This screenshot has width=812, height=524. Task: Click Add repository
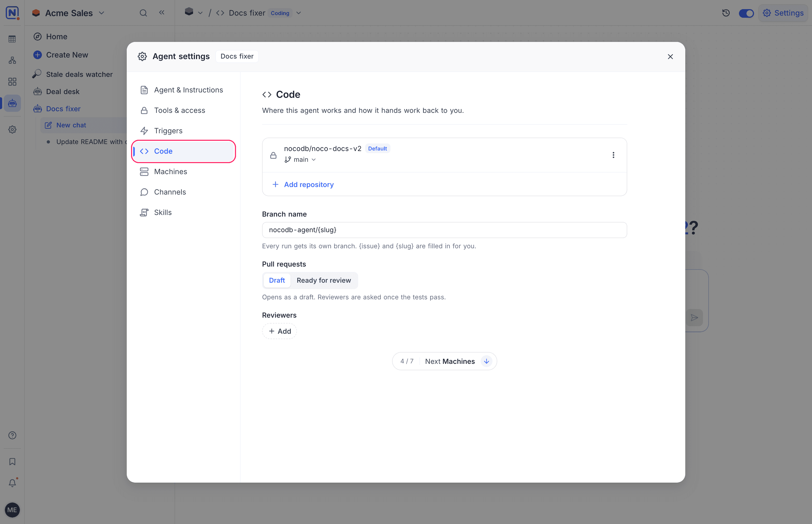(303, 184)
